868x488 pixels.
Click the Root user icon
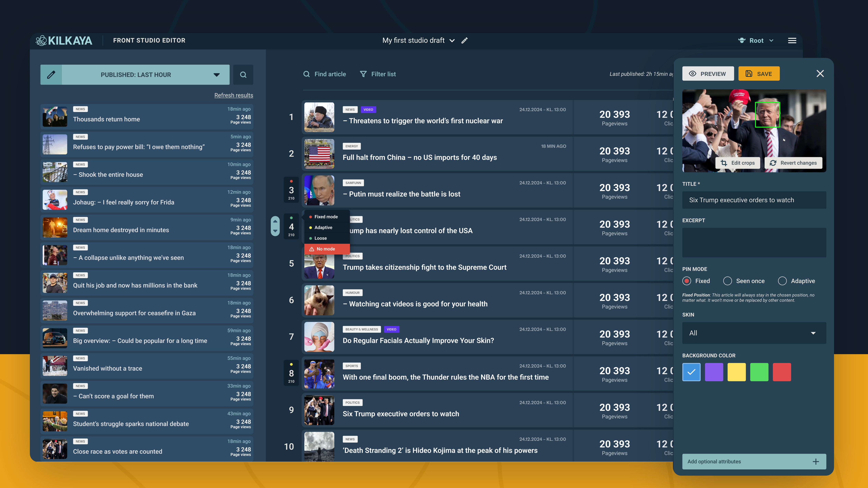(x=742, y=40)
